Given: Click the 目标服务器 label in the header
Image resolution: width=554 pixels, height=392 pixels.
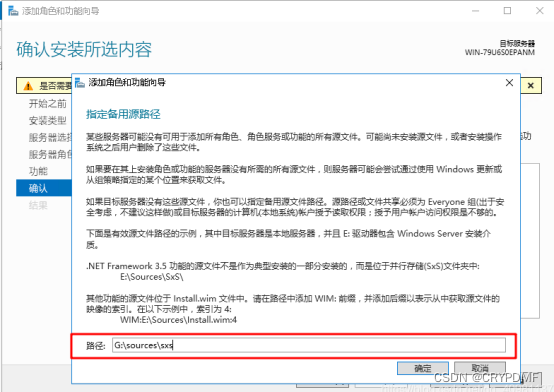Looking at the screenshot, I should [x=517, y=43].
